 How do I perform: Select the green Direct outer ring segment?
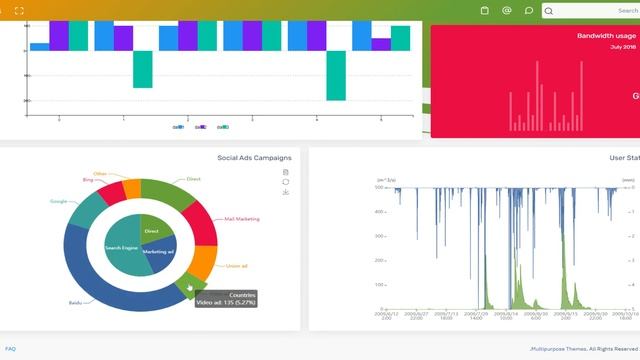(x=167, y=193)
